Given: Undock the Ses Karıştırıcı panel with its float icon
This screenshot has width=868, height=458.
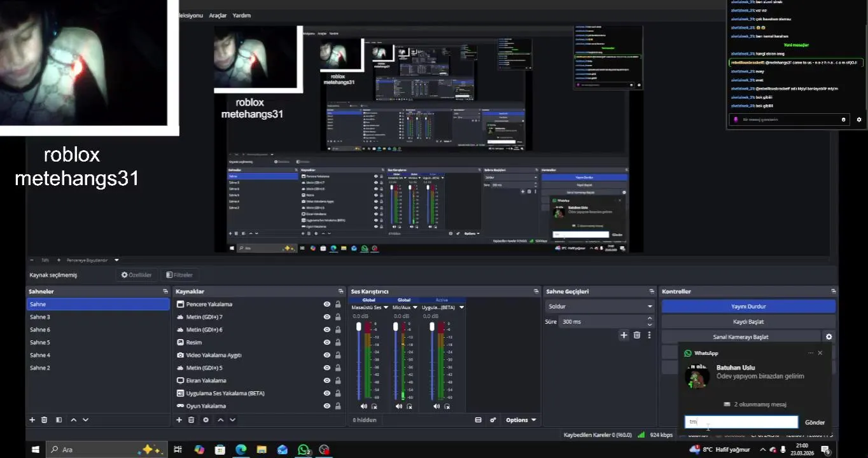Looking at the screenshot, I should (x=536, y=291).
